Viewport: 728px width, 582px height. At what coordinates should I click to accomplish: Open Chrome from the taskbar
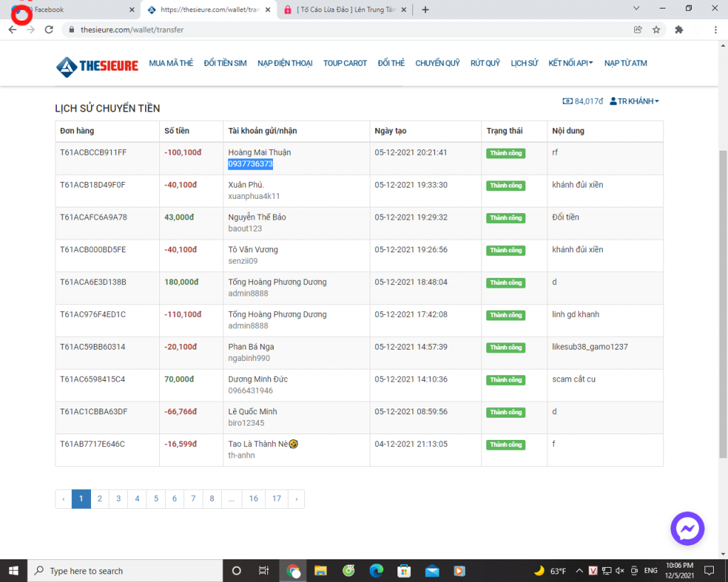tap(293, 571)
